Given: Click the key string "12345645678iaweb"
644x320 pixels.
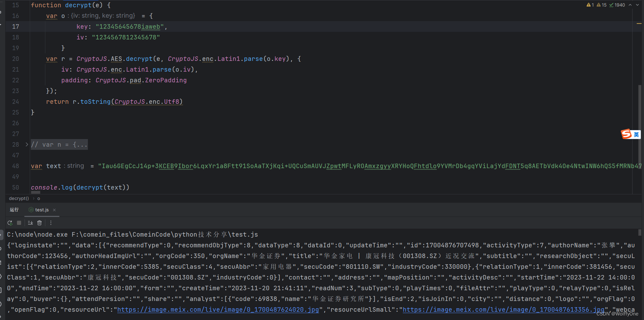Looking at the screenshot, I should pos(129,27).
